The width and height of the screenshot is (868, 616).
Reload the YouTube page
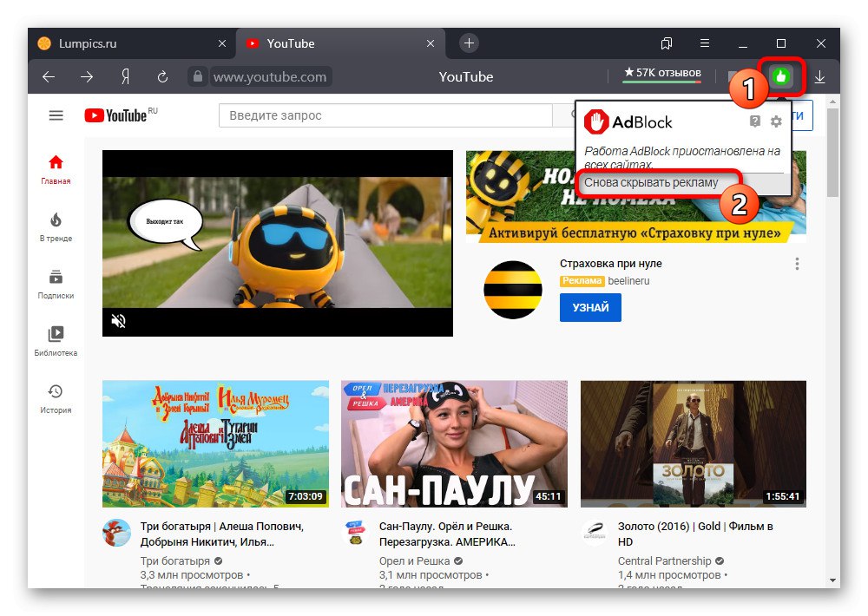point(162,77)
